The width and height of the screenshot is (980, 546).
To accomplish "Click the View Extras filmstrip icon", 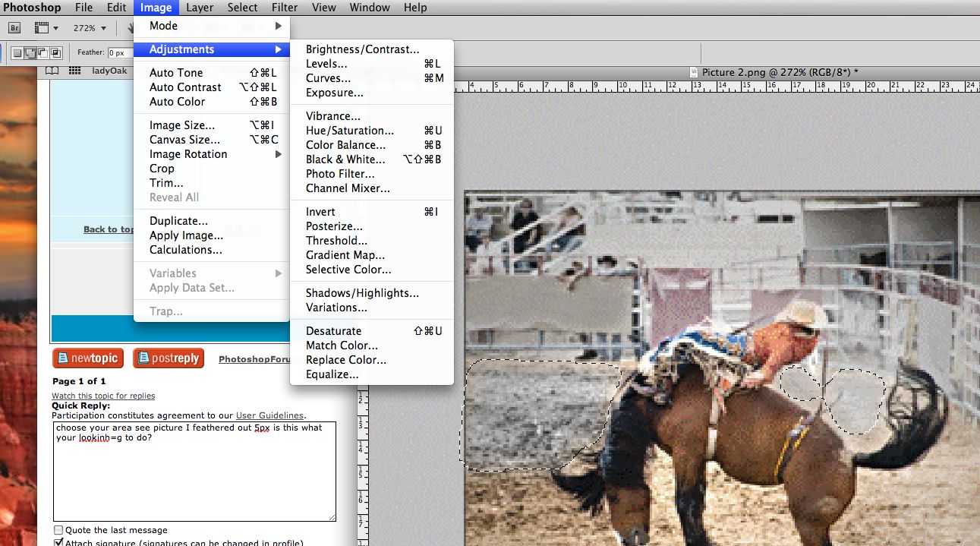I will (43, 28).
